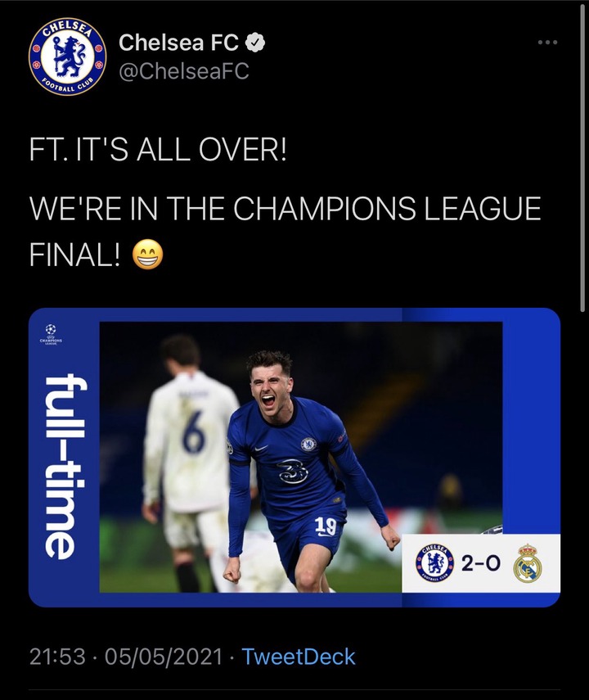The height and width of the screenshot is (700, 589).
Task: Open the @ChelseaFC handle link
Action: click(x=184, y=71)
